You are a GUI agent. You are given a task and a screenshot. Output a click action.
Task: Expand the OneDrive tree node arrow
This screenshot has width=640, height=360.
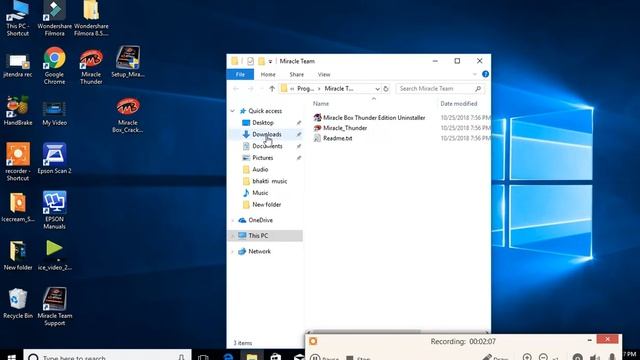click(233, 220)
